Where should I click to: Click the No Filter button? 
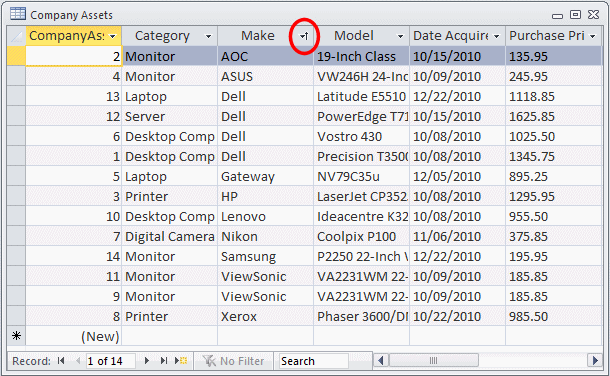coord(233,361)
